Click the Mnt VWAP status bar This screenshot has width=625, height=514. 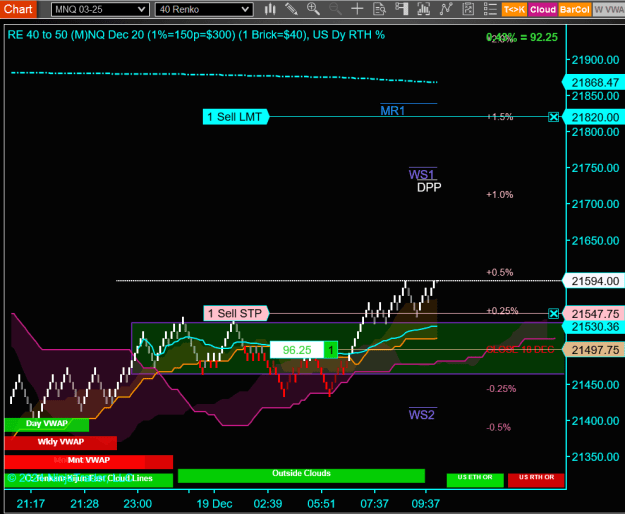click(x=88, y=461)
